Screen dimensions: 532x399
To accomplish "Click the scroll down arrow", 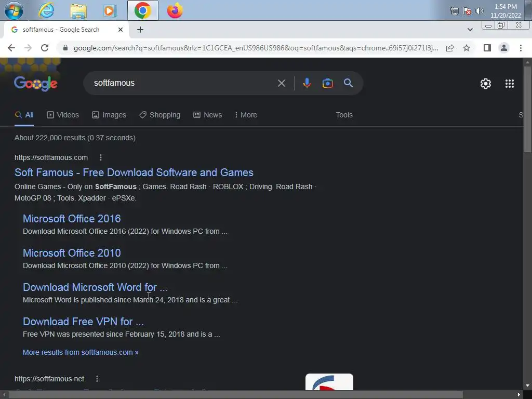I will [x=527, y=385].
